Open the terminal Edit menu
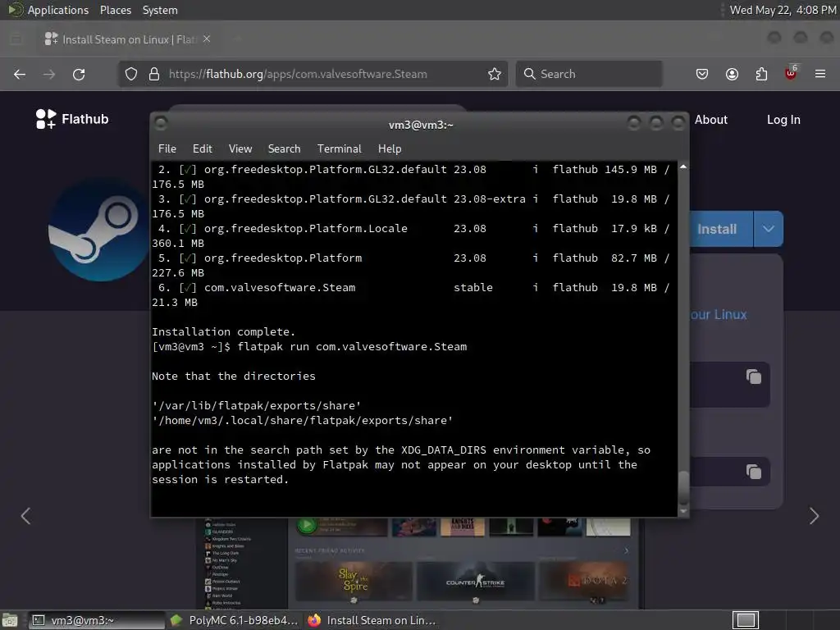This screenshot has height=630, width=840. pyautogui.click(x=203, y=148)
